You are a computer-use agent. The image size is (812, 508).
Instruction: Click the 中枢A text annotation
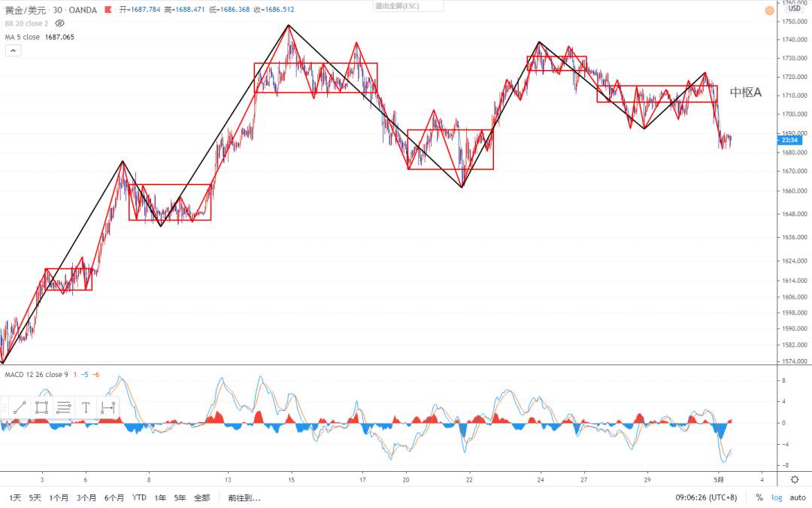(746, 93)
